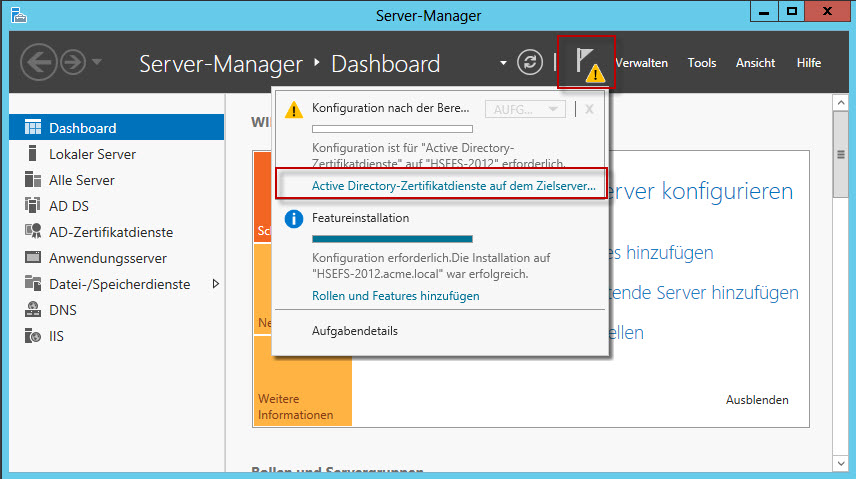Select Dashboard in the sidebar
The width and height of the screenshot is (856, 479).
pos(117,127)
